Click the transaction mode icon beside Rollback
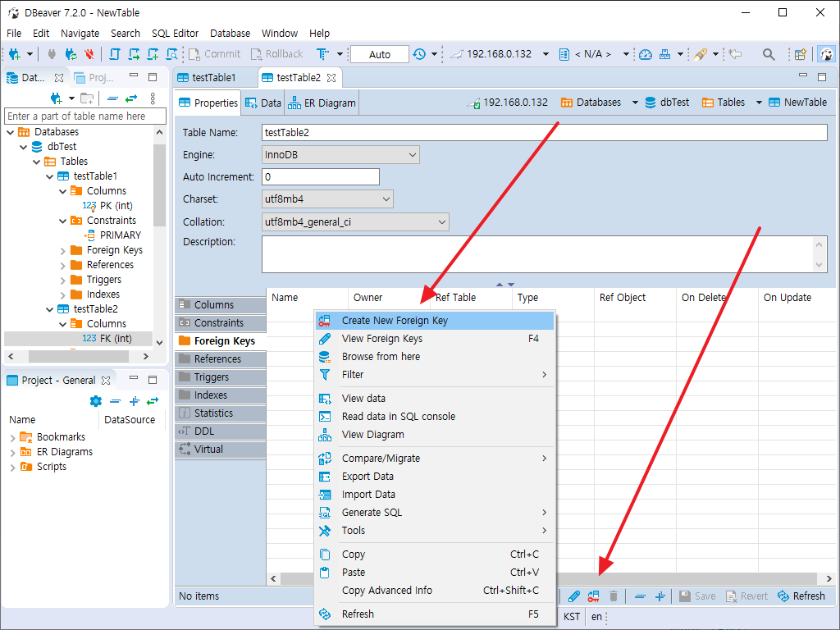The image size is (840, 630). [322, 54]
